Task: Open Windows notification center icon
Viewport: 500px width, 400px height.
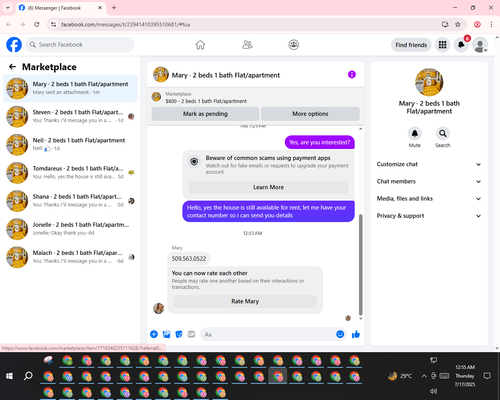Action: click(487, 376)
